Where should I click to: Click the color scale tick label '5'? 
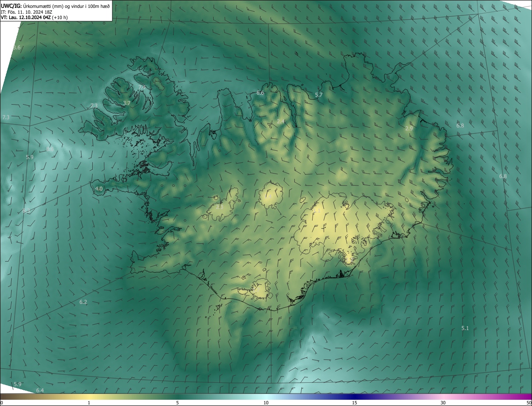point(177,403)
